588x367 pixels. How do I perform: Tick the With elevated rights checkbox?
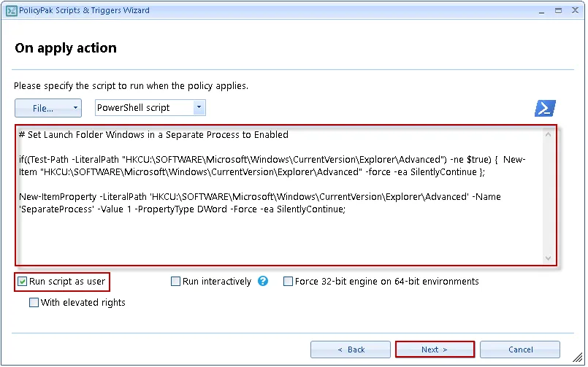click(x=34, y=303)
